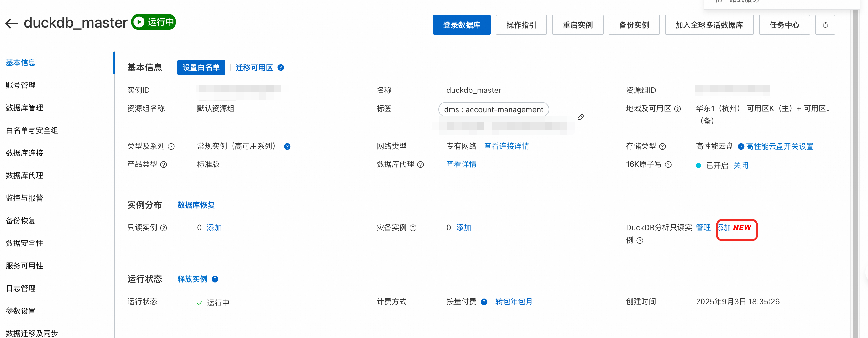
Task: Click 关闭 link for 16K原子写
Action: (x=741, y=166)
